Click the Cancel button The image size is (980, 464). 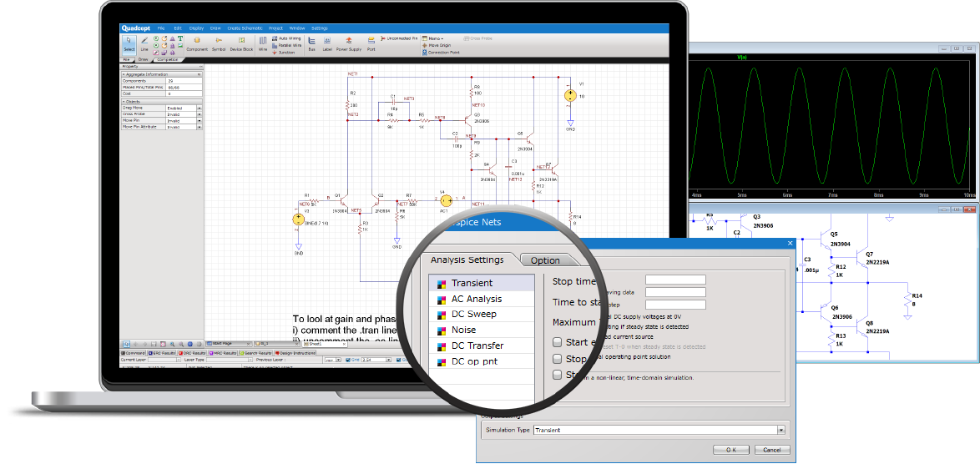(772, 450)
